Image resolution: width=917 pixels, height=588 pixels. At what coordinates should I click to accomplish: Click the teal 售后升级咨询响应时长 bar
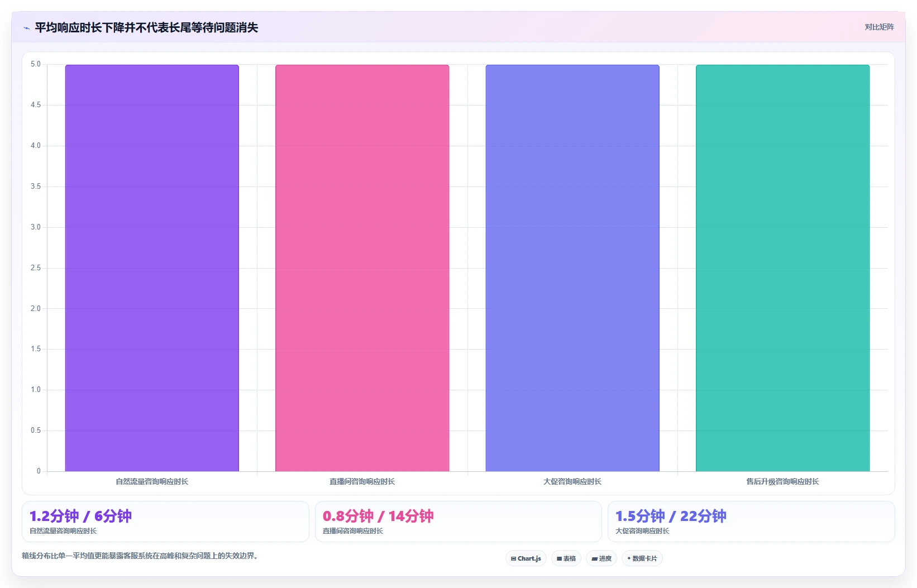[x=782, y=268]
